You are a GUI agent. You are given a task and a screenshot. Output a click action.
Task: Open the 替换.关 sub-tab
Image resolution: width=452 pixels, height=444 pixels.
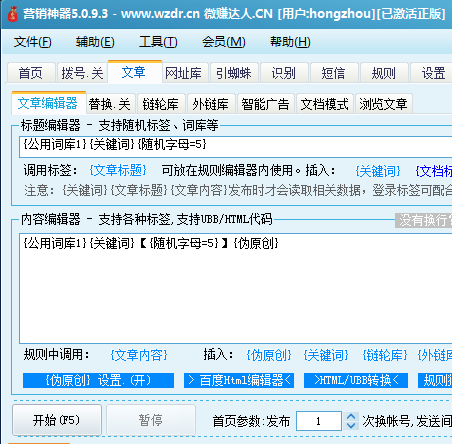click(110, 104)
